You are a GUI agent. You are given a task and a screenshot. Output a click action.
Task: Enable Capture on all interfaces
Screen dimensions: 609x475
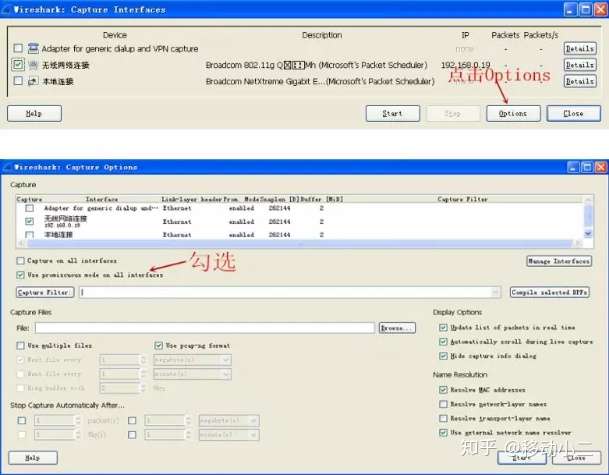(x=21, y=261)
